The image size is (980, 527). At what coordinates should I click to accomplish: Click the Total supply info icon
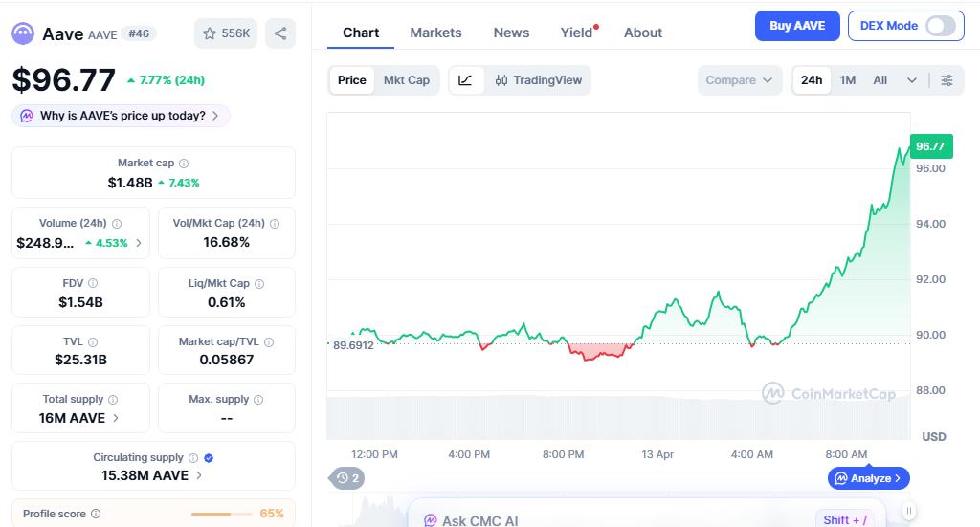(x=113, y=400)
